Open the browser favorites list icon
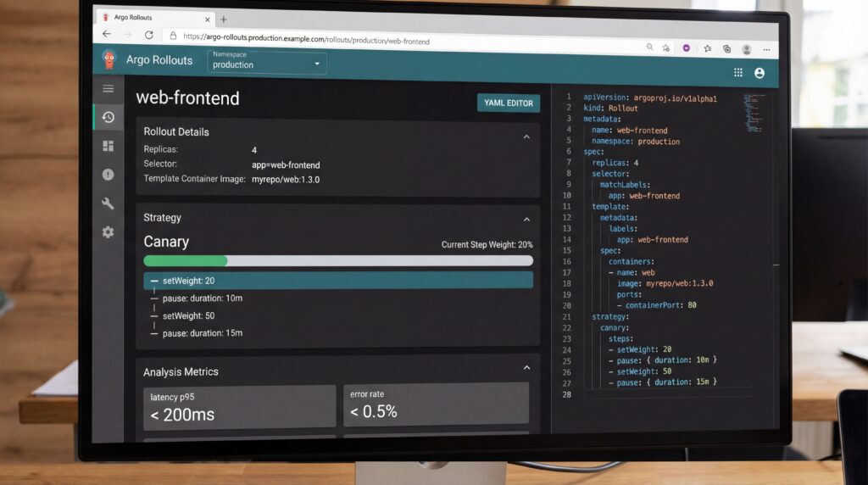868x485 pixels. (x=708, y=48)
